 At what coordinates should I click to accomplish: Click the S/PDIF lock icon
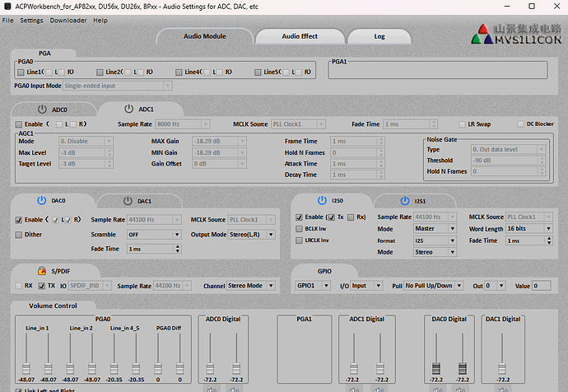40,270
